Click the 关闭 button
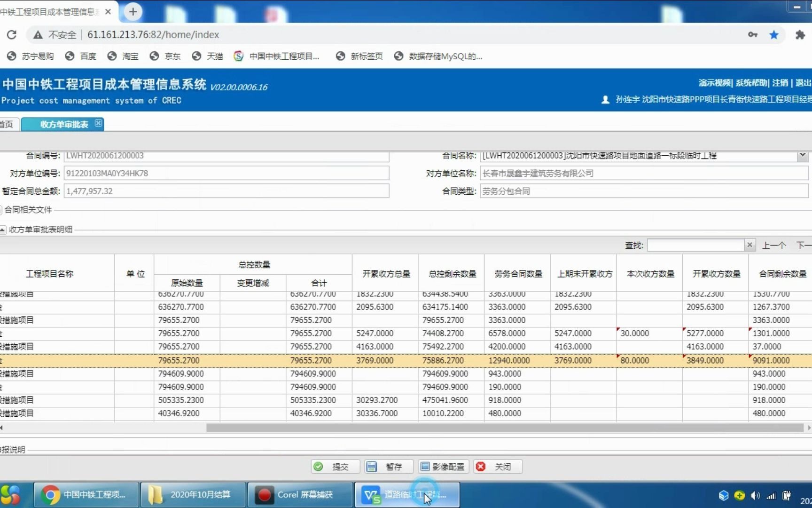The image size is (812, 508). [x=498, y=467]
